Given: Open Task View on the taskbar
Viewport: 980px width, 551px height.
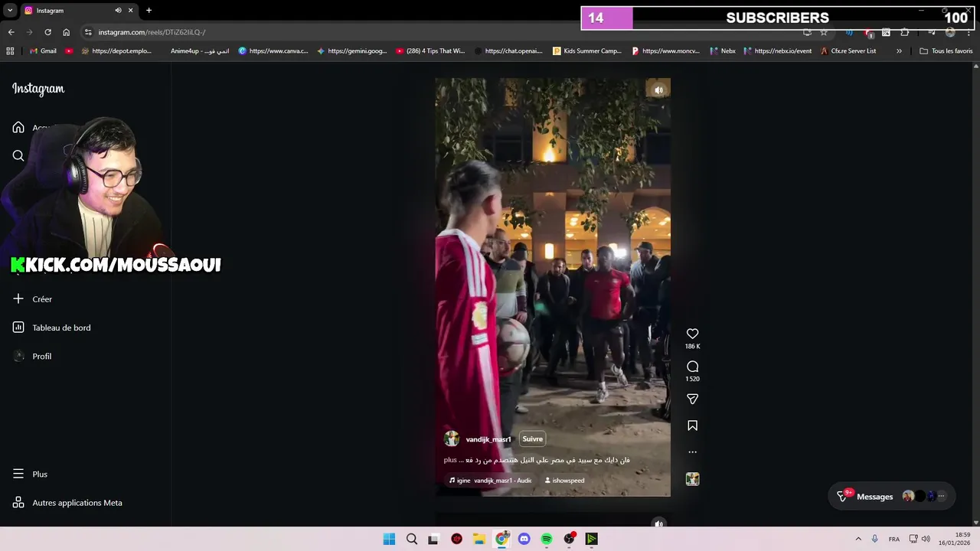Looking at the screenshot, I should tap(433, 539).
